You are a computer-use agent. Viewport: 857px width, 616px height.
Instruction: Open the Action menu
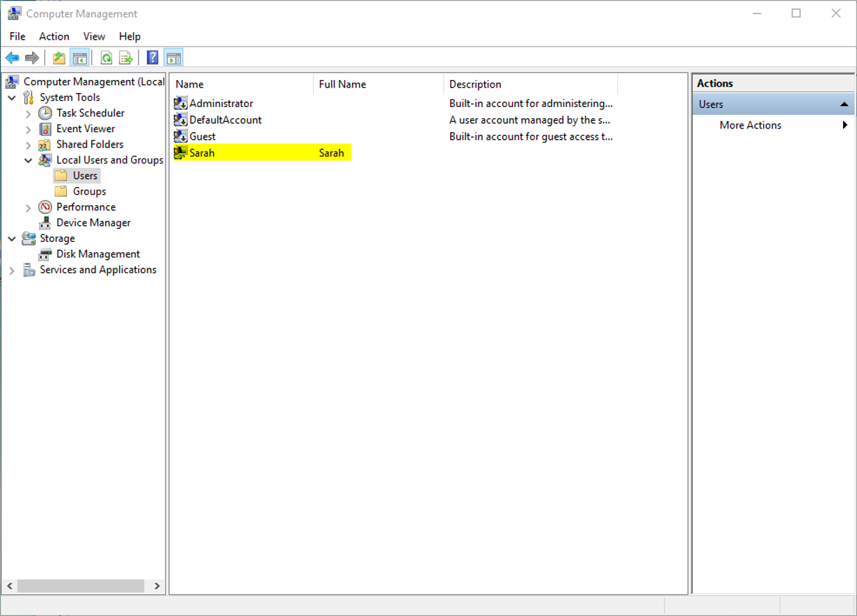(x=54, y=36)
